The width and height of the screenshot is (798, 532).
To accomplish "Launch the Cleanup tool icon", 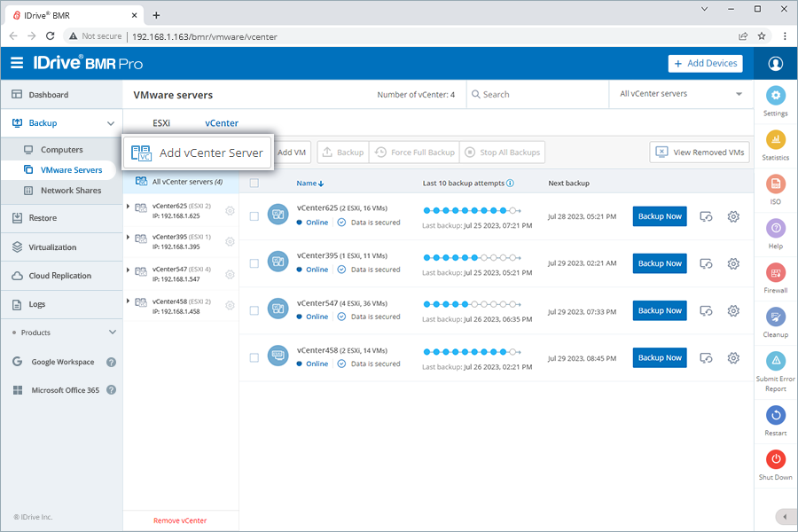I will point(775,317).
